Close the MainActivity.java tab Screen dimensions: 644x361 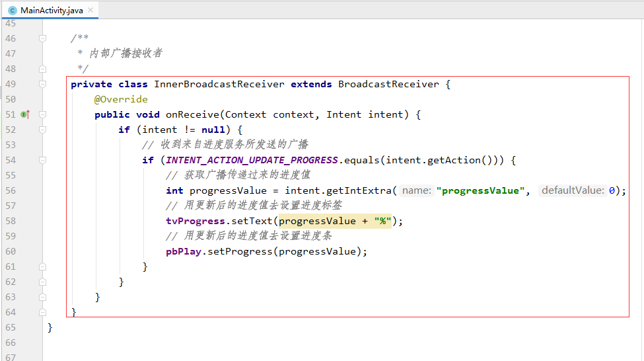tap(90, 10)
